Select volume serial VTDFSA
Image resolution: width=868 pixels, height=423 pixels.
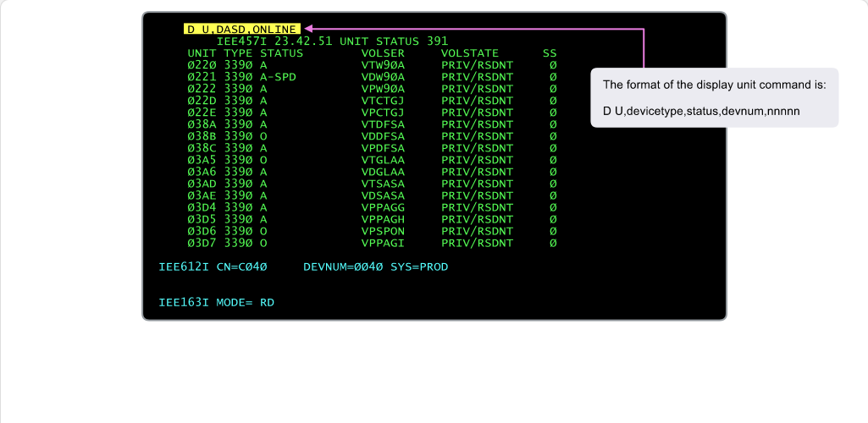pyautogui.click(x=383, y=125)
